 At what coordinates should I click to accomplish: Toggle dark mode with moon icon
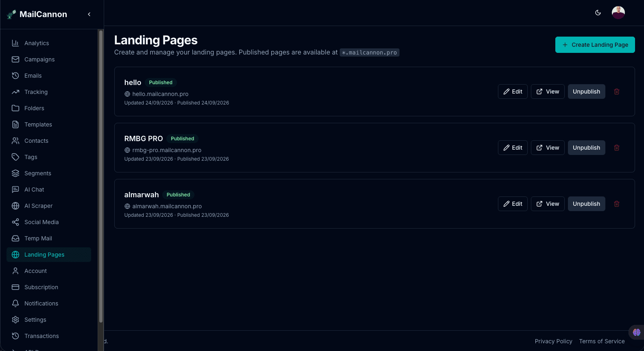tap(598, 13)
